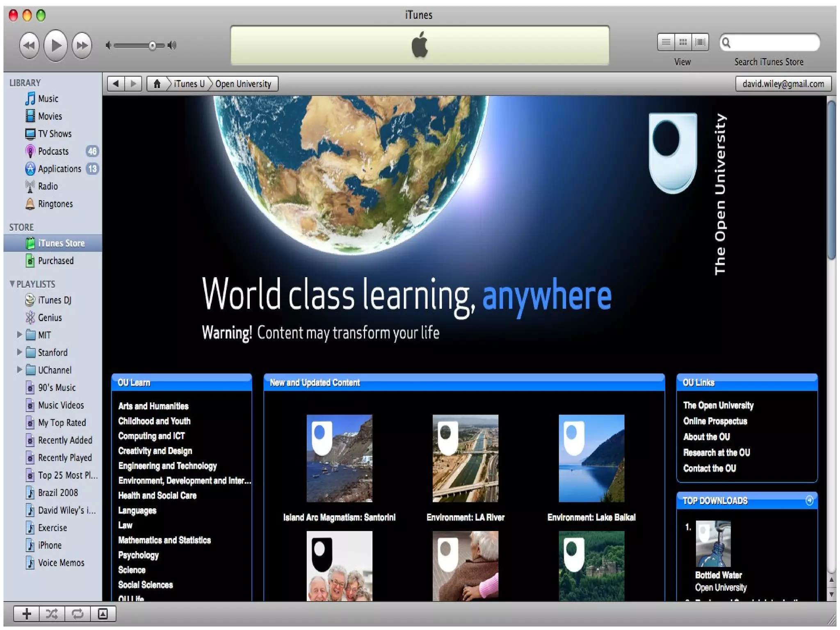Switch to list view

point(666,42)
